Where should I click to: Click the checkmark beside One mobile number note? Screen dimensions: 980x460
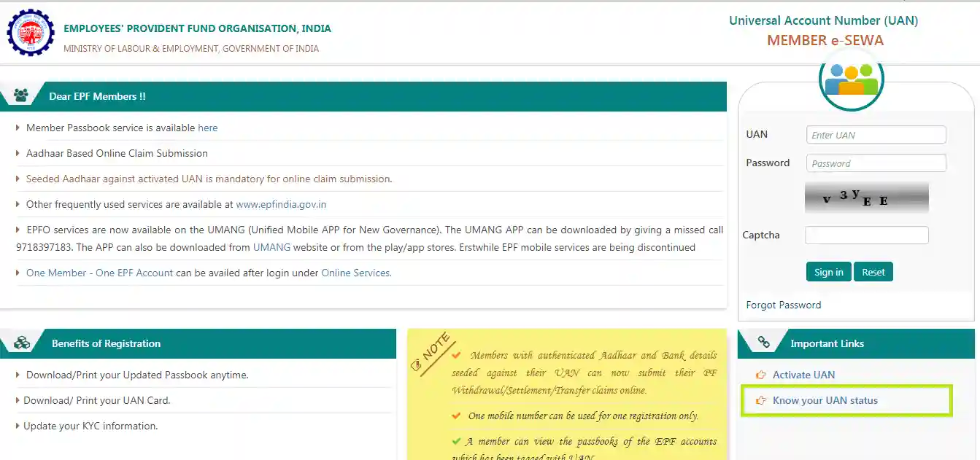[456, 416]
